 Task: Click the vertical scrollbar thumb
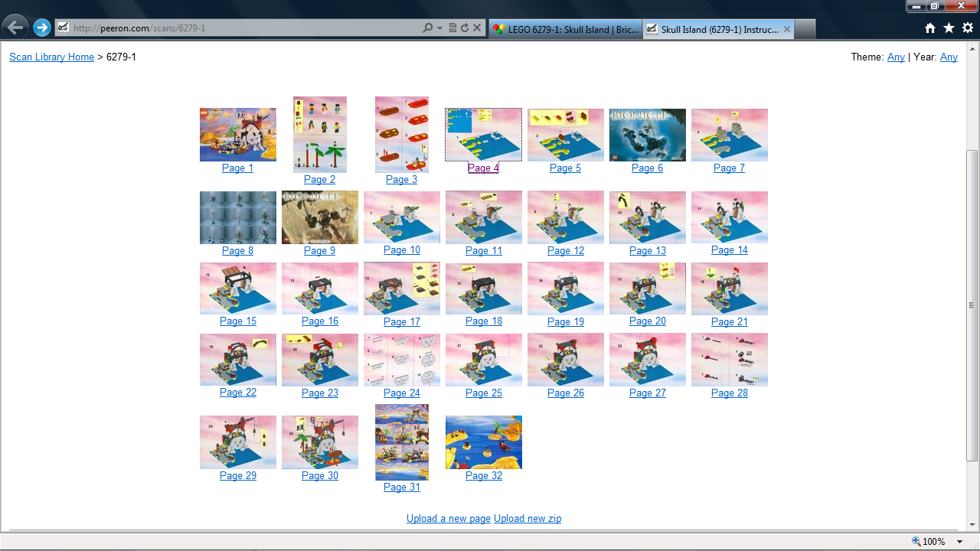coord(972,305)
